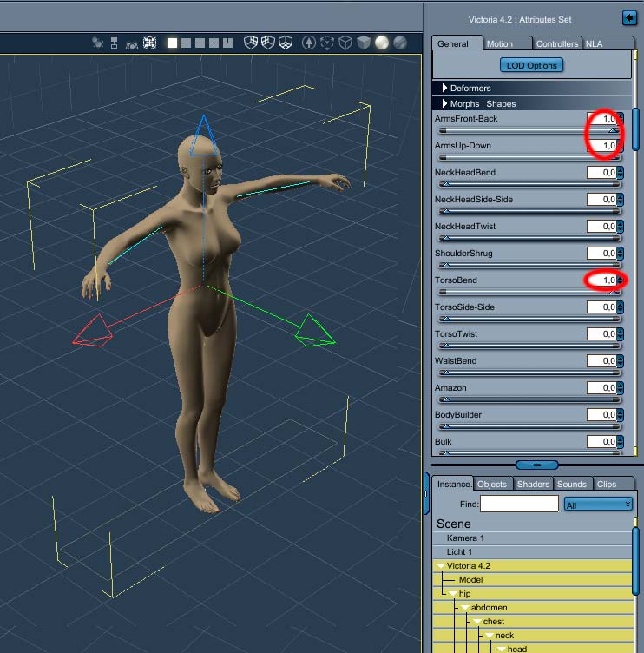
Task: Choose the flat shaded cube display icon
Action: click(364, 43)
